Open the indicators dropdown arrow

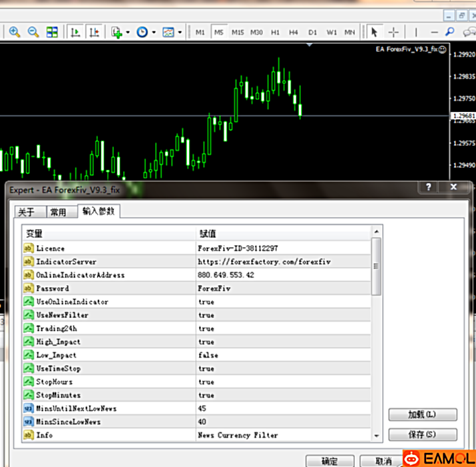point(128,32)
